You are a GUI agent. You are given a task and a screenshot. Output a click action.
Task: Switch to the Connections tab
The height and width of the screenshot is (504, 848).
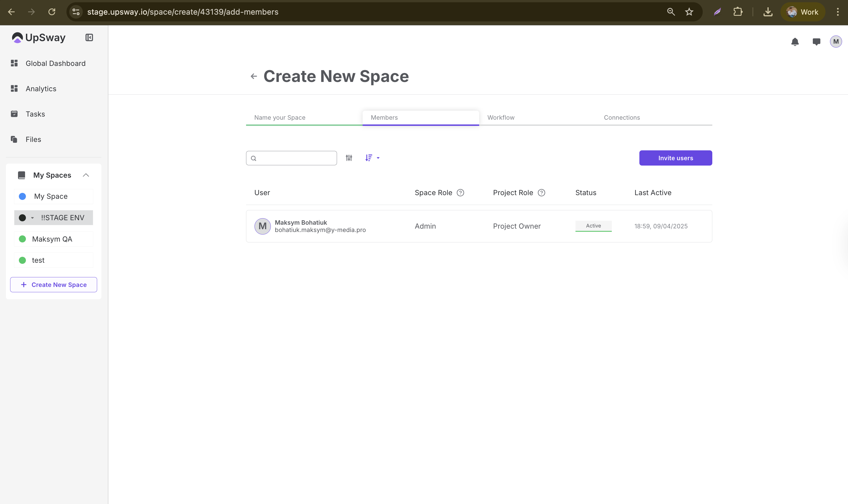coord(621,117)
